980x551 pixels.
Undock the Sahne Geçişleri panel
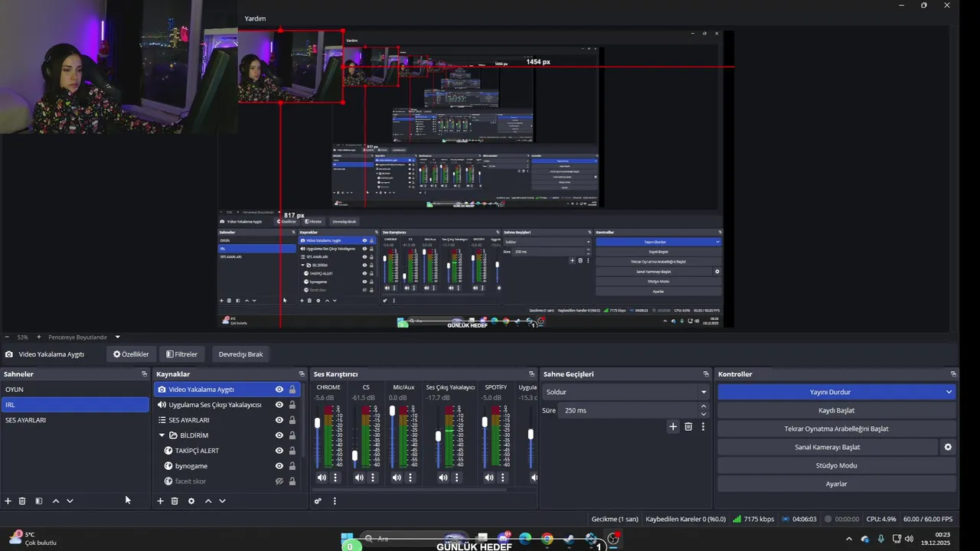706,374
